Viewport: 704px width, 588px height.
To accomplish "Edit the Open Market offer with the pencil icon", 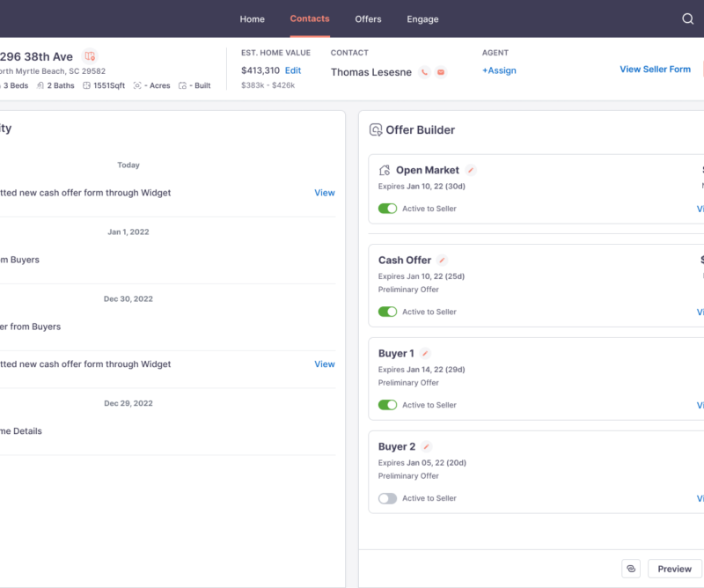I will (471, 170).
